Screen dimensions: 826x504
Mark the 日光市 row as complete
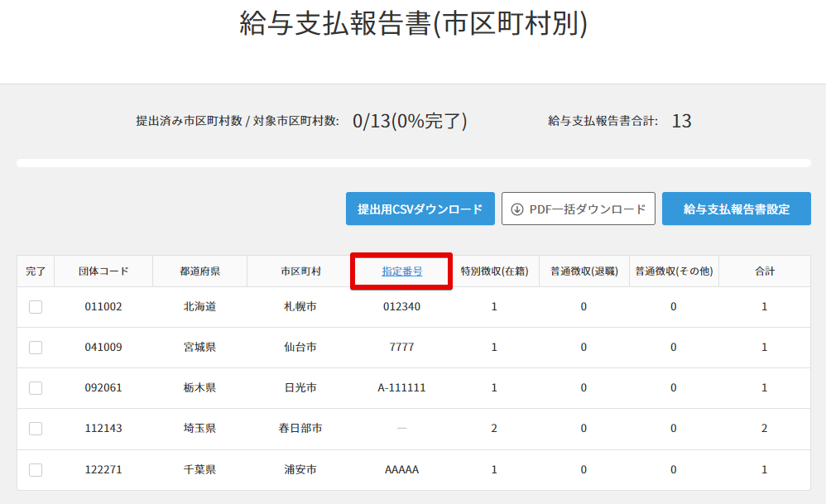(x=36, y=388)
